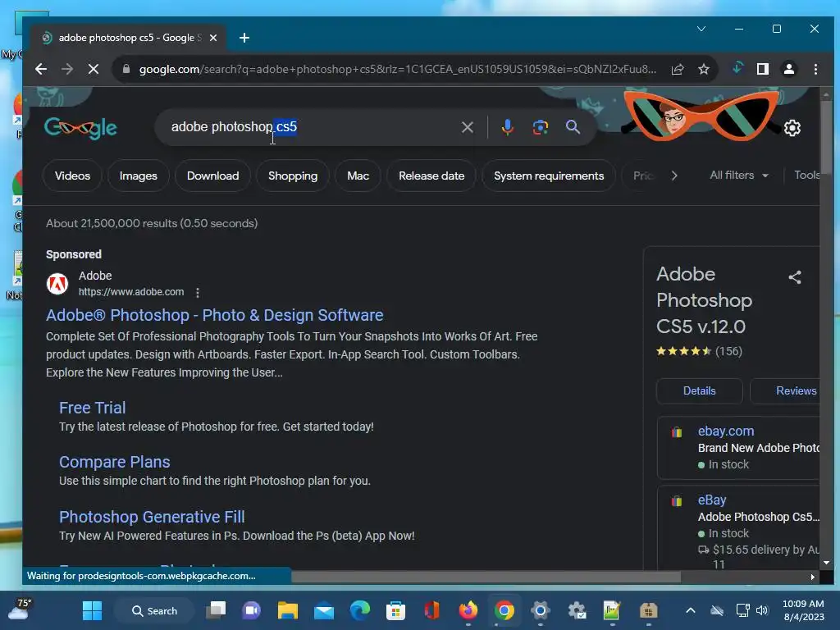This screenshot has height=630, width=840.
Task: Stop loading the page
Action: point(94,69)
